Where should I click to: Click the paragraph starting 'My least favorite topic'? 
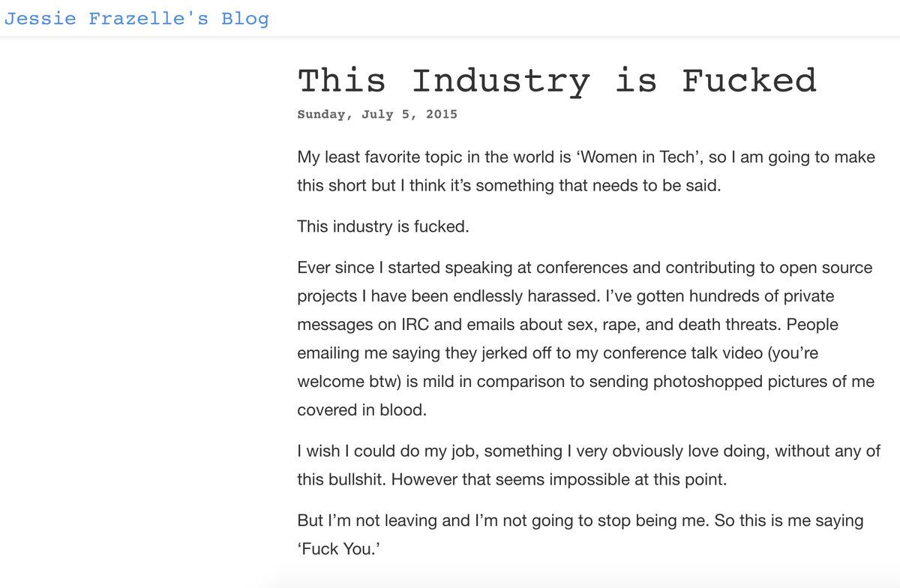click(x=585, y=172)
